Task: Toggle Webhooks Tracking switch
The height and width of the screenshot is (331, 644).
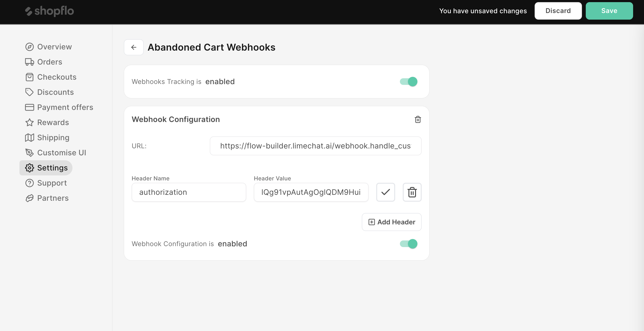Action: (x=408, y=82)
